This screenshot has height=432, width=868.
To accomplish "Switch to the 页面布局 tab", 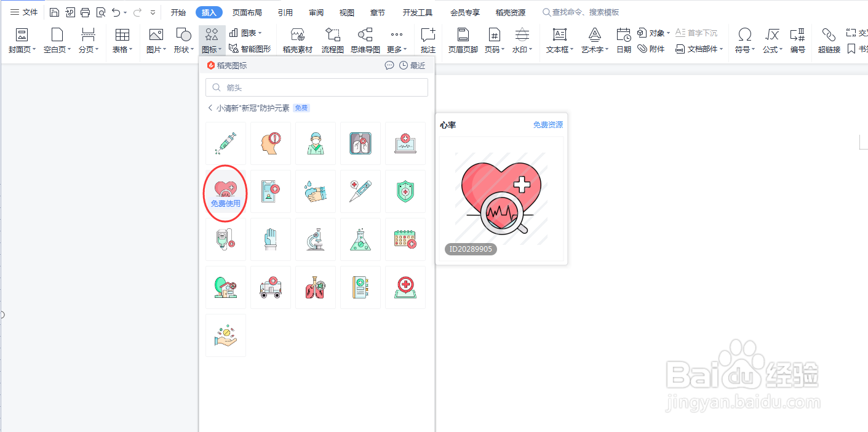I will (x=247, y=12).
